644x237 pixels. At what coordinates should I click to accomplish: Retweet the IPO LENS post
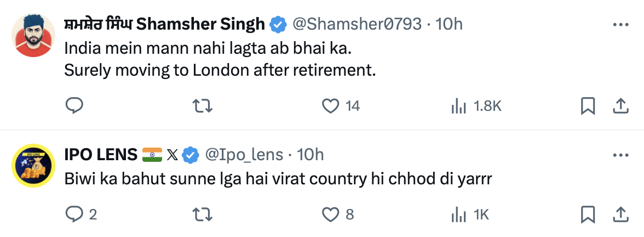tap(203, 215)
